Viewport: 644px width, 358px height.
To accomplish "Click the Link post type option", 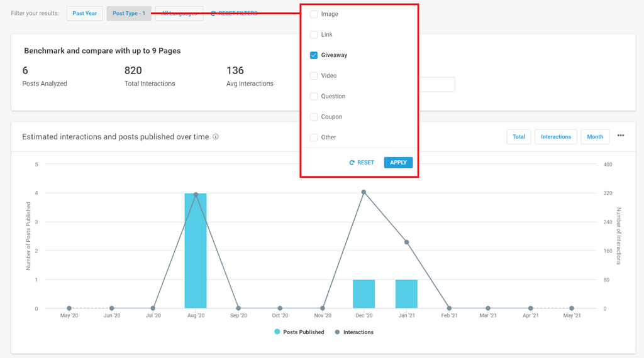I will pos(314,35).
